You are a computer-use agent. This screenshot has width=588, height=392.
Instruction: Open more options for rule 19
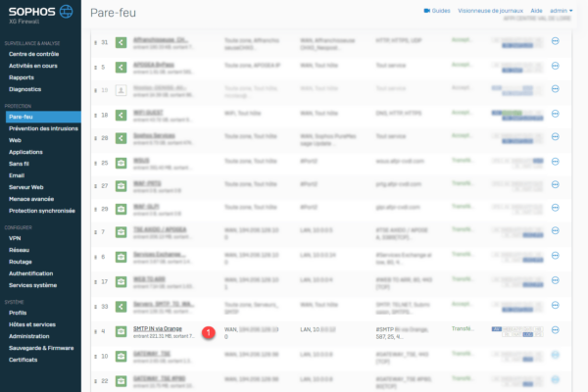click(x=556, y=89)
